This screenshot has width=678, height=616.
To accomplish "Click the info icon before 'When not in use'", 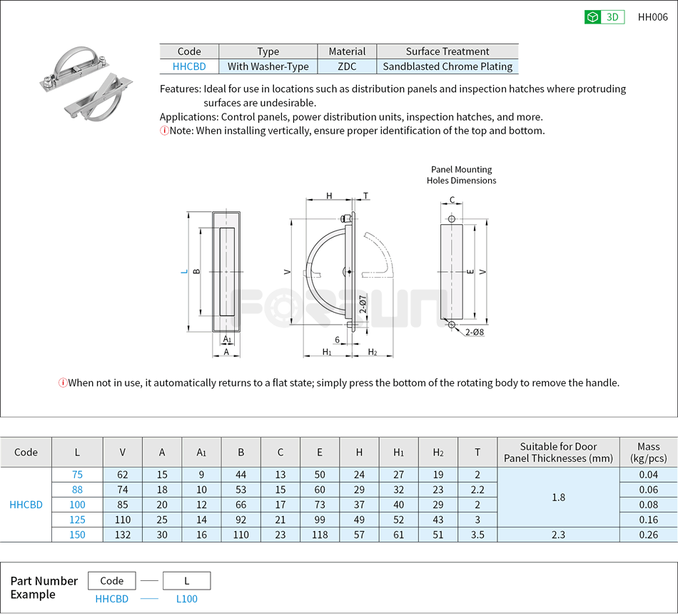I will tap(64, 383).
